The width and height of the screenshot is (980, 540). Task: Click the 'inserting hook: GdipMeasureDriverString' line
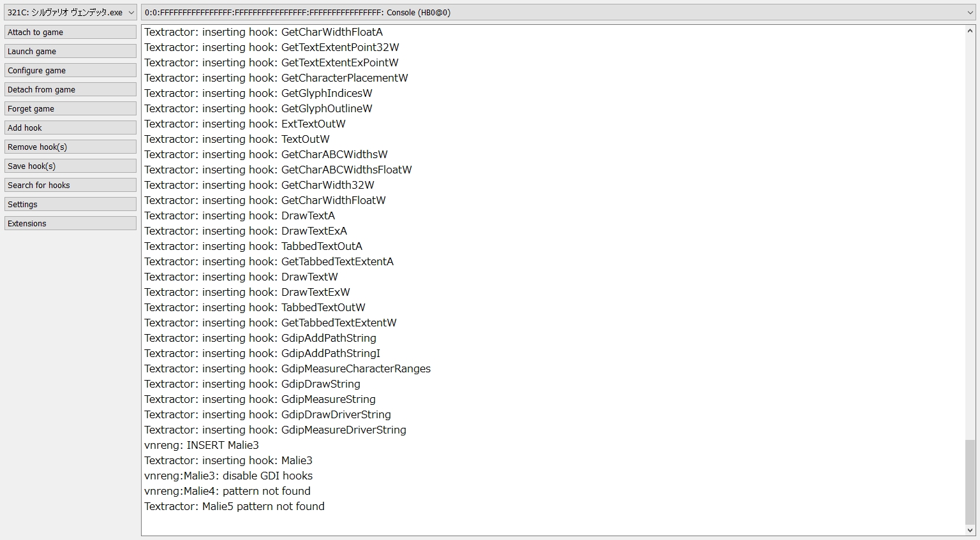[x=275, y=430]
